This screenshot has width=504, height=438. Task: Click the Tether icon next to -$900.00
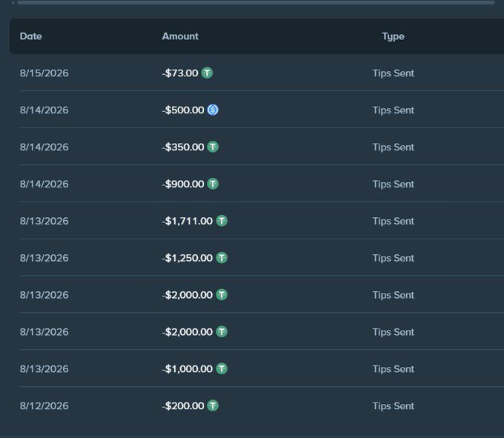coord(213,184)
